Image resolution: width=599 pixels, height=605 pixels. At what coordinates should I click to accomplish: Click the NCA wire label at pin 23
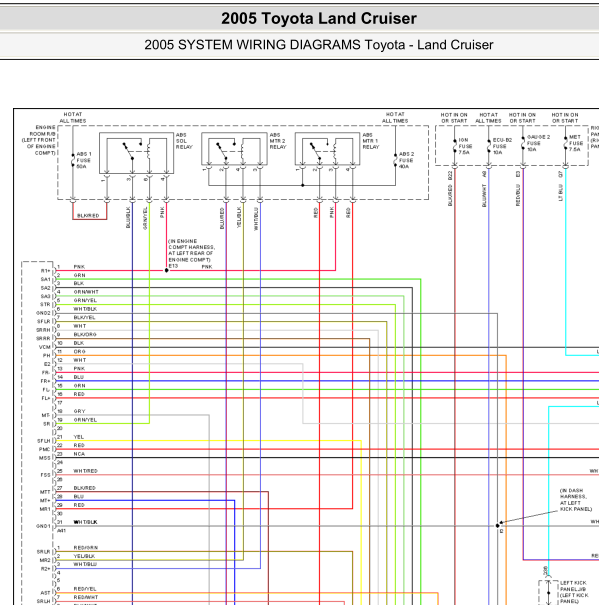point(79,454)
